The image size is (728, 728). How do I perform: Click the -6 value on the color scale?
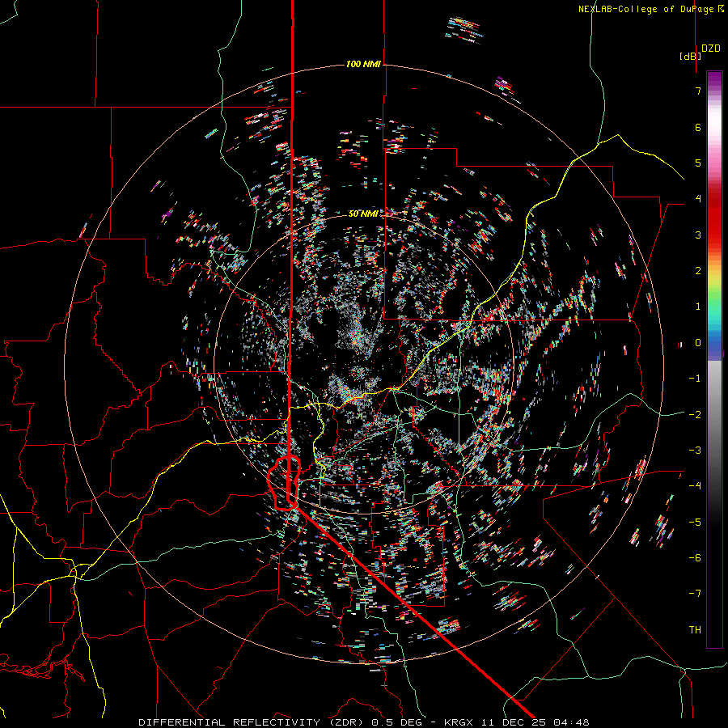pos(695,558)
